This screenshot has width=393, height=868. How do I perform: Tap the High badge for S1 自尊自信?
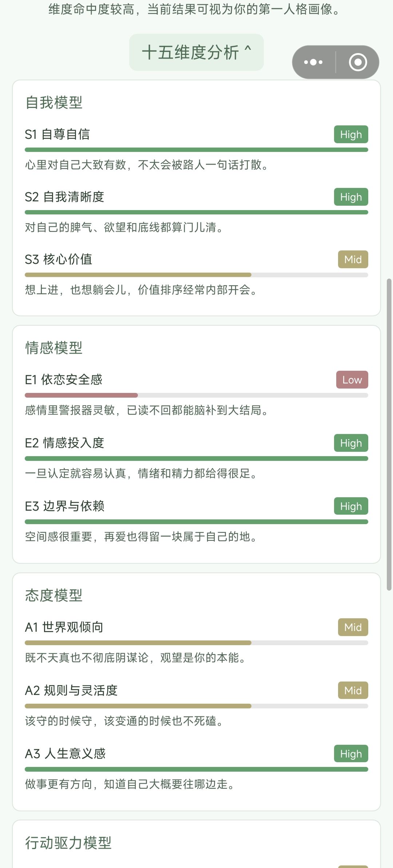pos(351,134)
